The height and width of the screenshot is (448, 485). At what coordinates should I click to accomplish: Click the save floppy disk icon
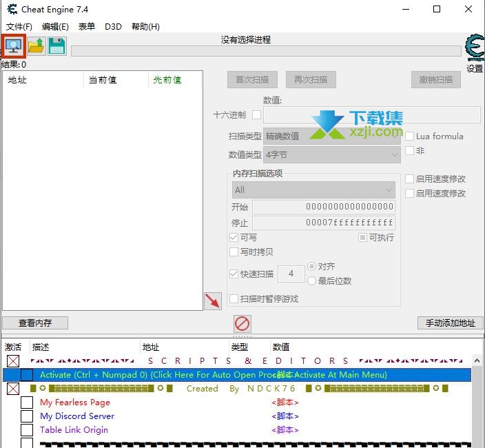tap(57, 46)
